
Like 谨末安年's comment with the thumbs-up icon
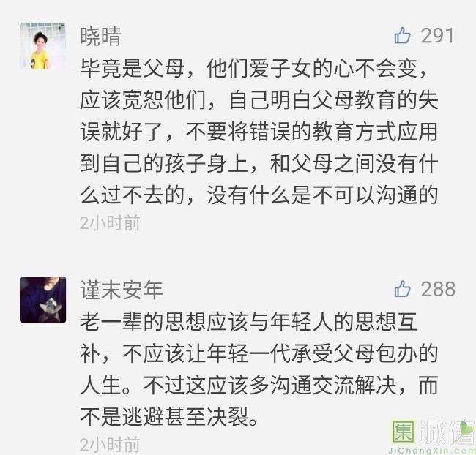pyautogui.click(x=403, y=288)
